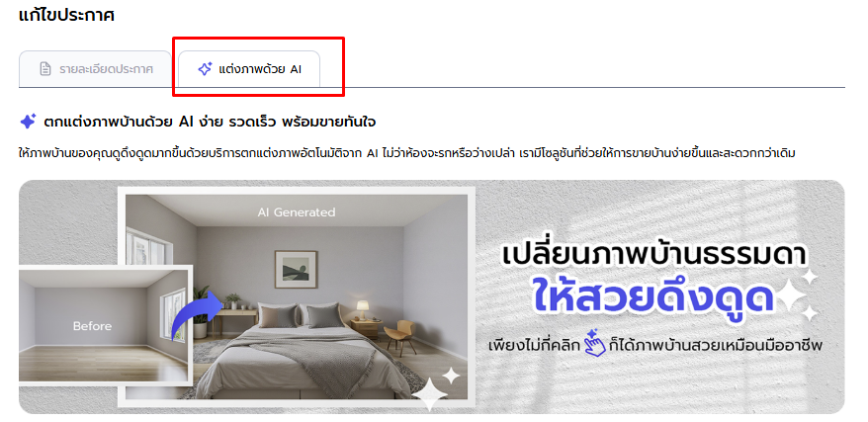Image resolution: width=868 pixels, height=422 pixels.
Task: Click the hand-click icon in banner text
Action: click(x=595, y=342)
